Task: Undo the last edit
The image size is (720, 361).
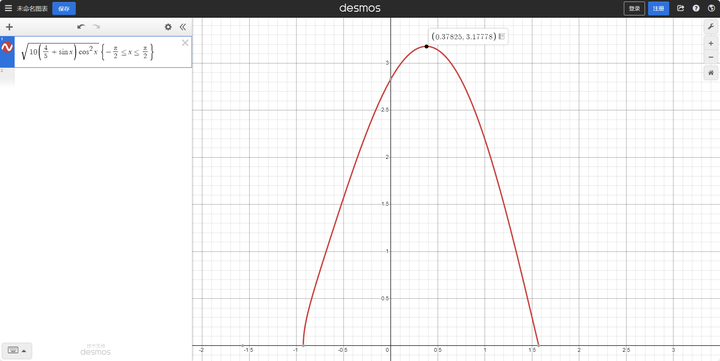Action: pos(81,27)
